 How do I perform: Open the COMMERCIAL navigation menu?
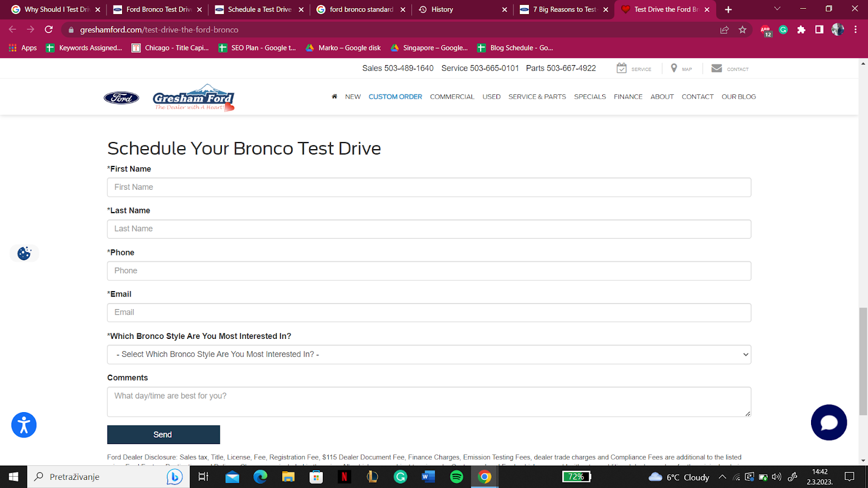452,97
